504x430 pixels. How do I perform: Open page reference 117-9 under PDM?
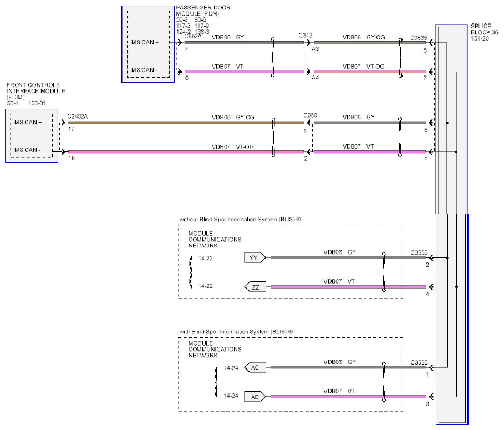point(202,26)
